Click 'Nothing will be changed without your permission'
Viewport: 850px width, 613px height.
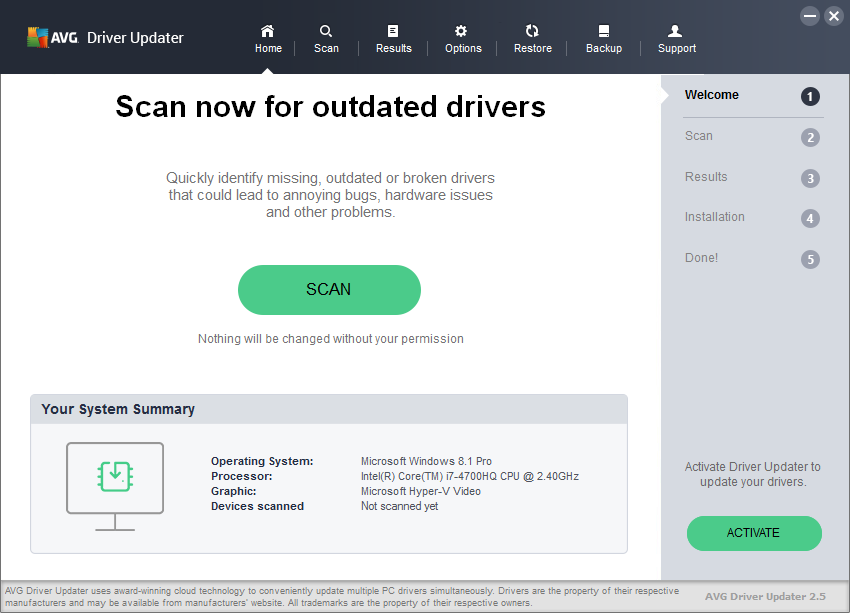click(x=331, y=339)
